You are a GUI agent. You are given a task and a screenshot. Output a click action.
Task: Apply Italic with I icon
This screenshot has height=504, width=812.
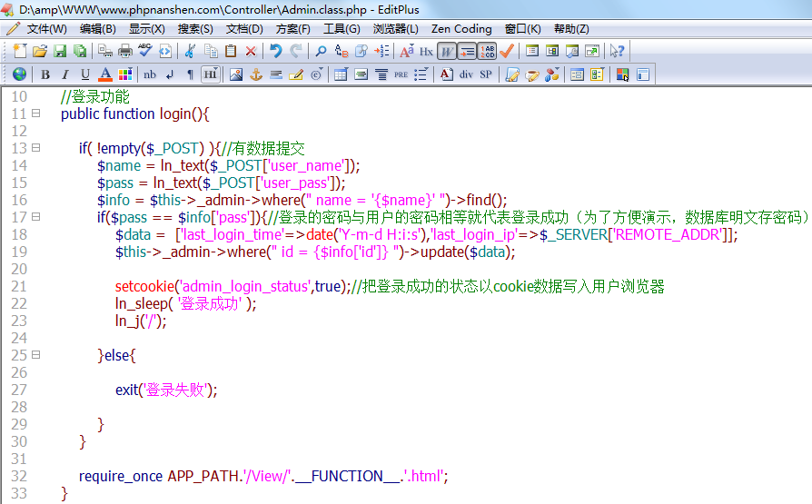pyautogui.click(x=65, y=74)
